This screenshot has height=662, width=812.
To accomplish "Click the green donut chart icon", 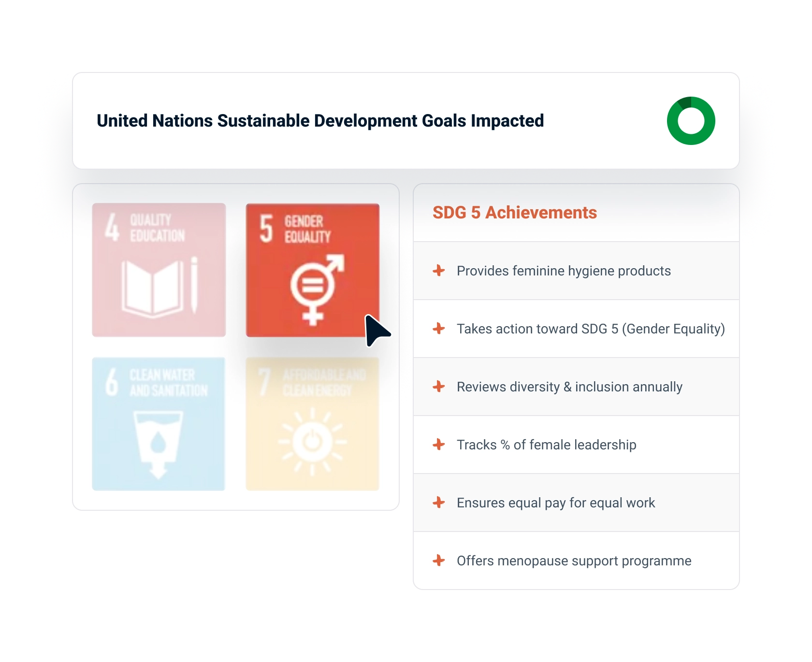I will pyautogui.click(x=692, y=120).
